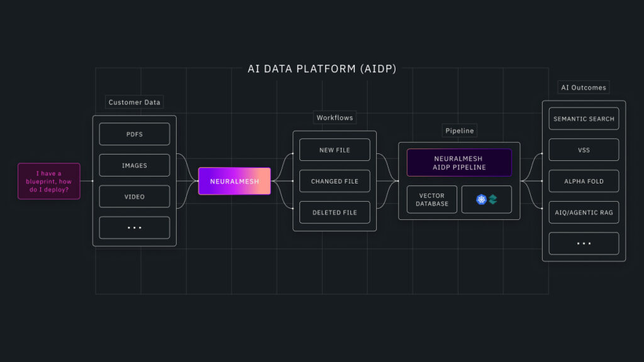Image resolution: width=644 pixels, height=362 pixels.
Task: Open the NEURALMESH AIDP PIPELINE box
Action: [459, 163]
